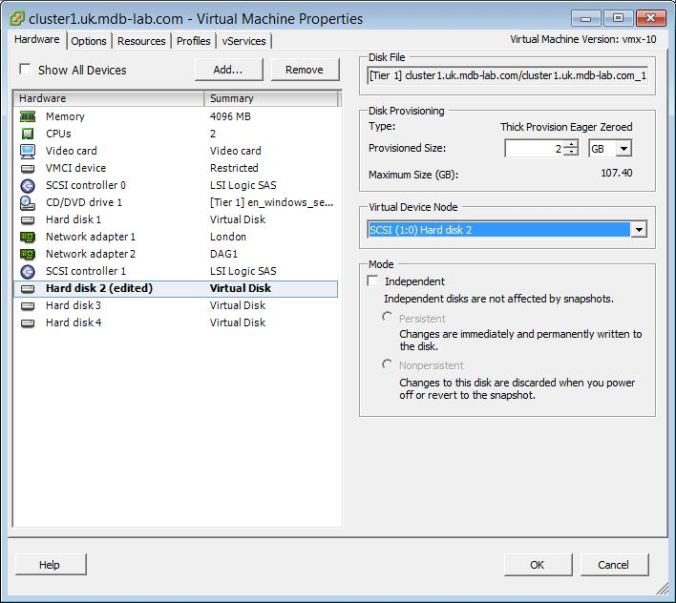Open the Resources tab
The width and height of the screenshot is (676, 603).
coord(141,41)
